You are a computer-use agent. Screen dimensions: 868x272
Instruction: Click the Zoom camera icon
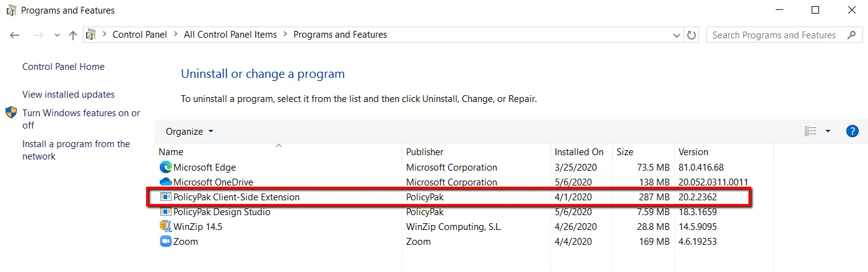coord(165,242)
